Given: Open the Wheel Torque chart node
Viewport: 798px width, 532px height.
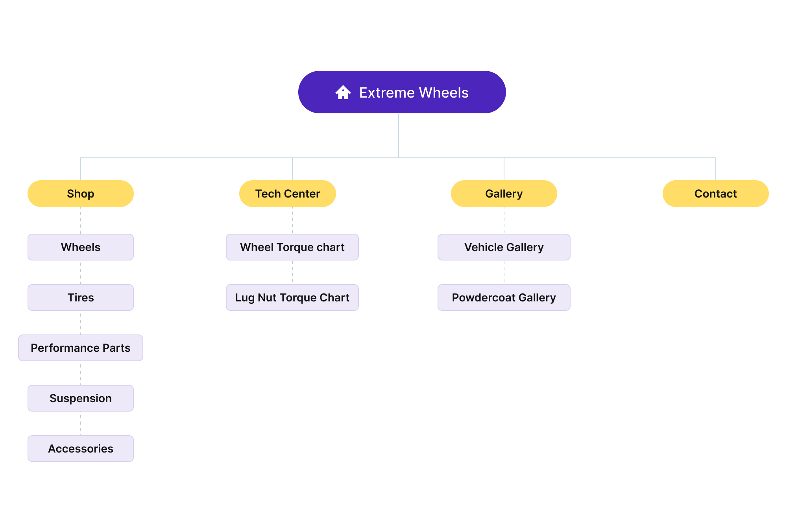Looking at the screenshot, I should (292, 247).
